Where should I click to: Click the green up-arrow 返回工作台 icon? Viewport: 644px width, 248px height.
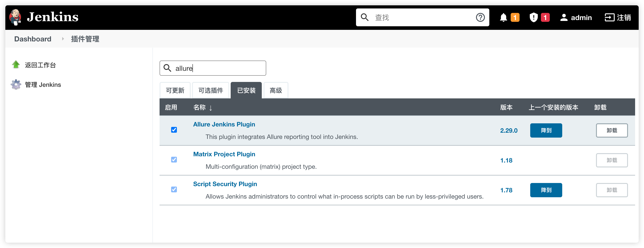16,65
